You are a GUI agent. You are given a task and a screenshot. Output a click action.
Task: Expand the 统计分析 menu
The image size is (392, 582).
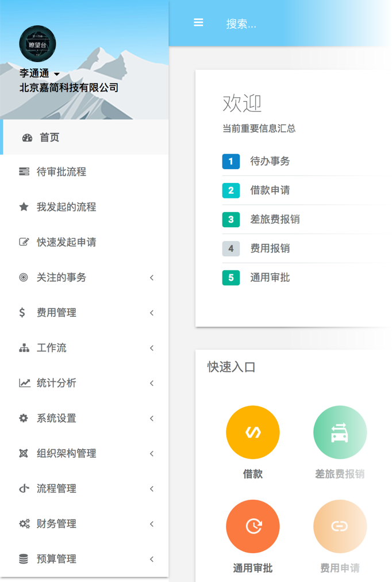pyautogui.click(x=56, y=383)
